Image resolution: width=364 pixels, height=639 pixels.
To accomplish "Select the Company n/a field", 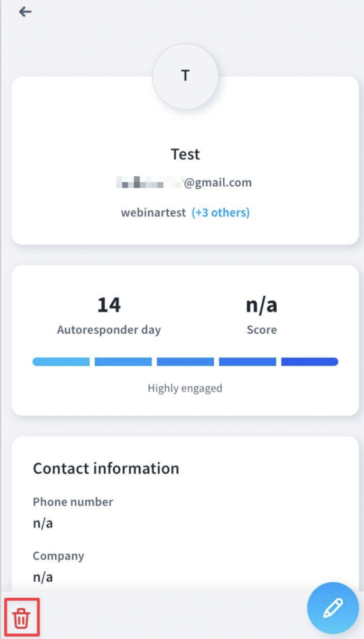I will click(185, 567).
